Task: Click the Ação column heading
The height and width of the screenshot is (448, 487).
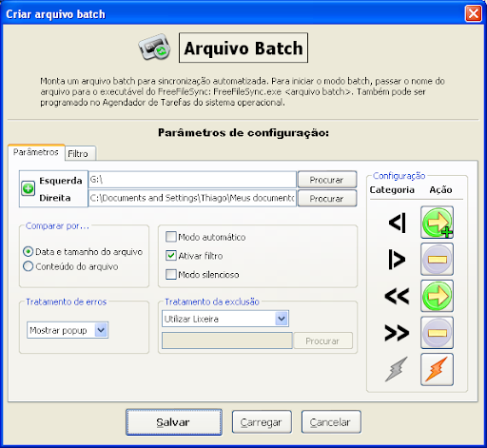Action: 440,189
